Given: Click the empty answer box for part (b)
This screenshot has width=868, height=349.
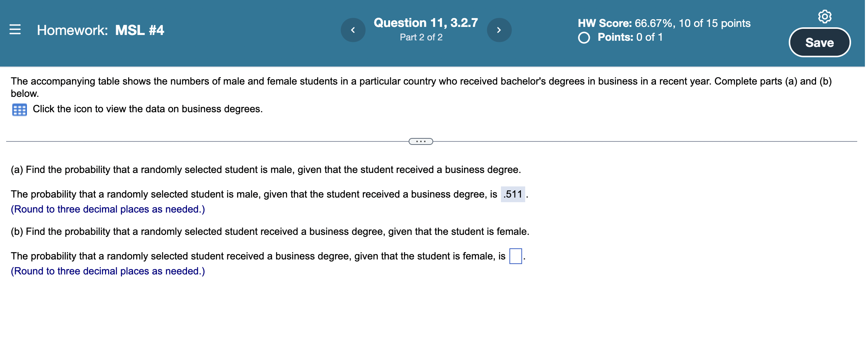Looking at the screenshot, I should click(x=515, y=256).
